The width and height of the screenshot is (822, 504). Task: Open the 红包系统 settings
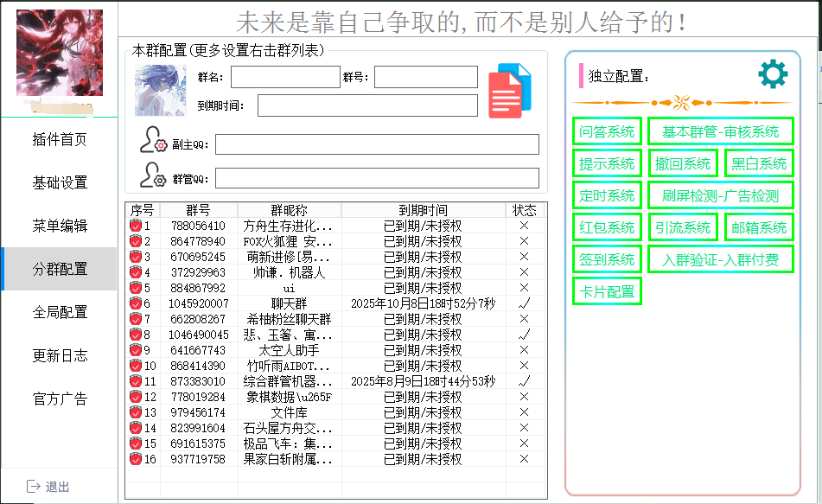click(607, 226)
